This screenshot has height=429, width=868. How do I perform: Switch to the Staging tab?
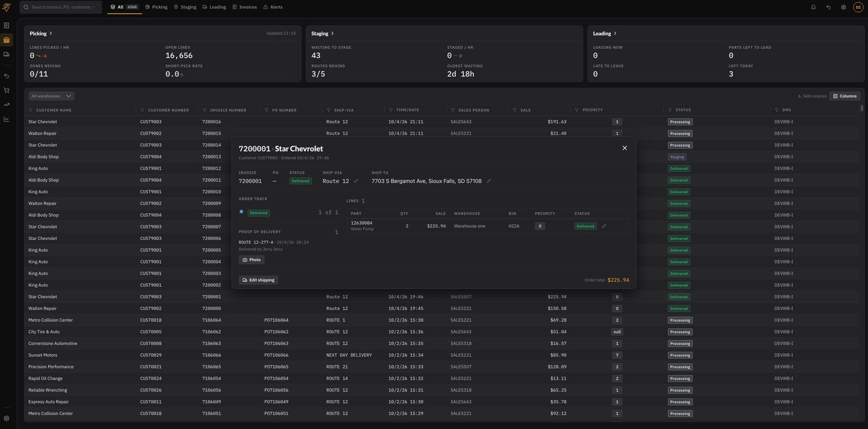coord(185,7)
